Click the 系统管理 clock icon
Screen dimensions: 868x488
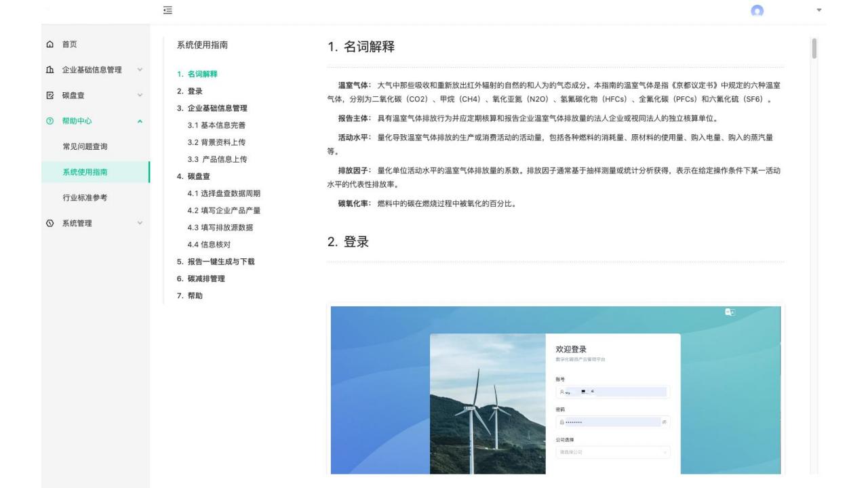coord(50,224)
